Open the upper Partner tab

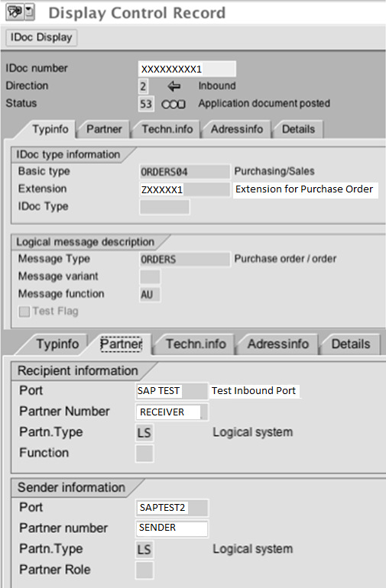(104, 129)
